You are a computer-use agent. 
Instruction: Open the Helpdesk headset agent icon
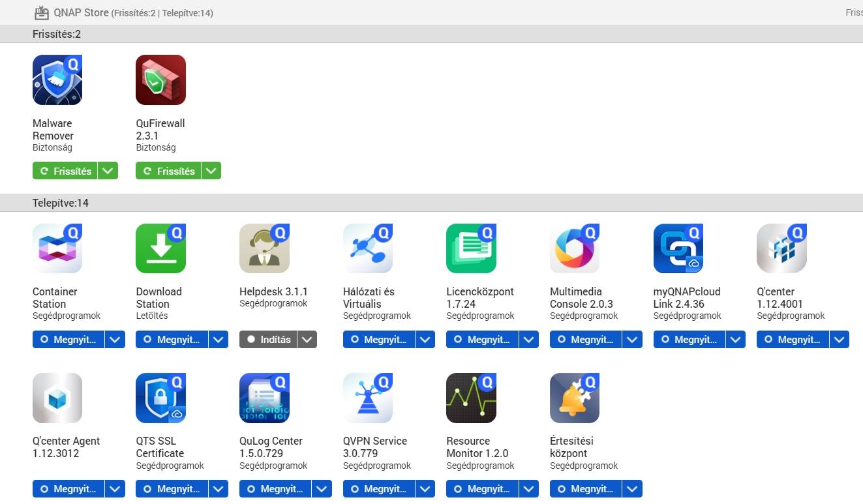point(264,248)
